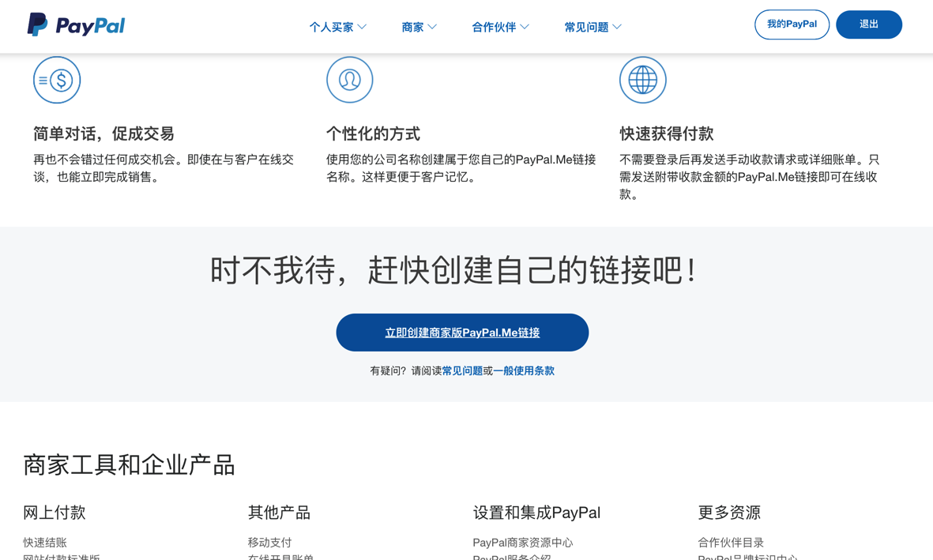933x560 pixels.
Task: Click the paragraph starting 不需要登录后
Action: tap(750, 177)
